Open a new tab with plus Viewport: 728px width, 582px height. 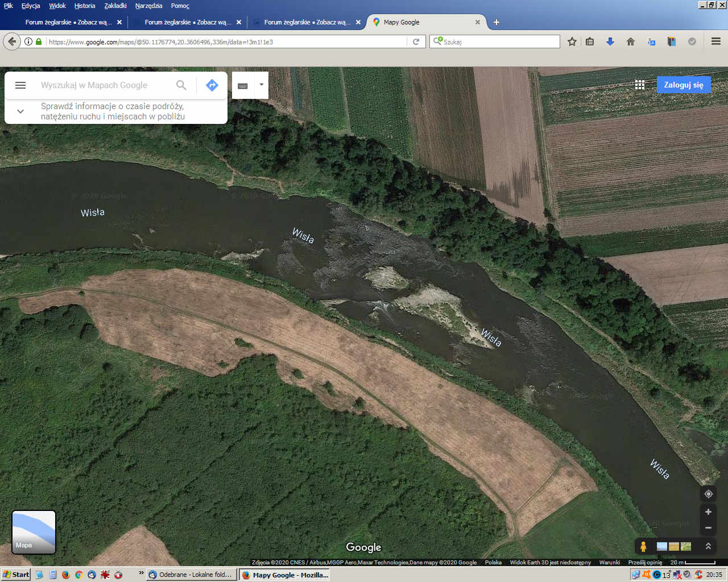(x=497, y=22)
